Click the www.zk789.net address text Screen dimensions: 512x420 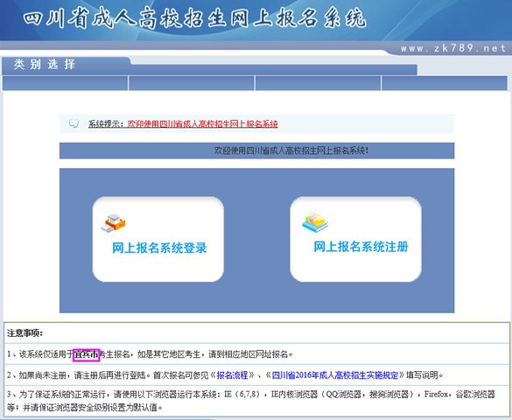[x=453, y=49]
